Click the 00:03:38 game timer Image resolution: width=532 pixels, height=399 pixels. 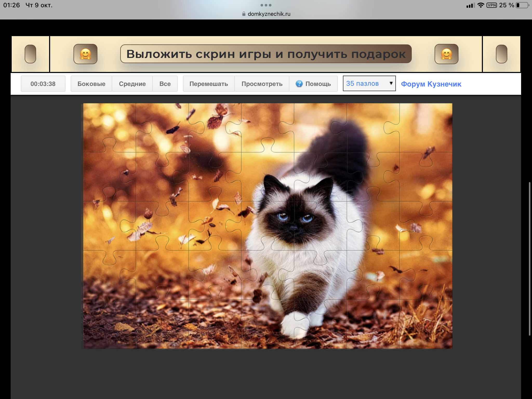tap(43, 84)
